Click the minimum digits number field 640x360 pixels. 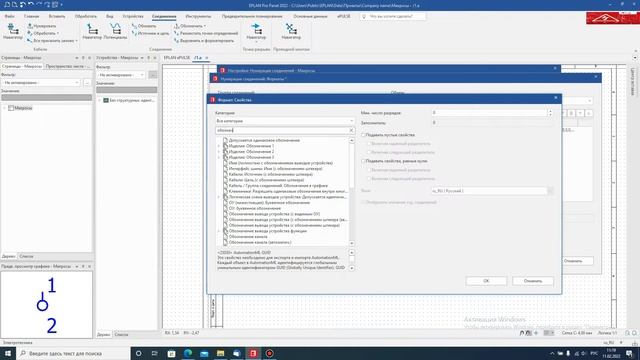point(489,113)
